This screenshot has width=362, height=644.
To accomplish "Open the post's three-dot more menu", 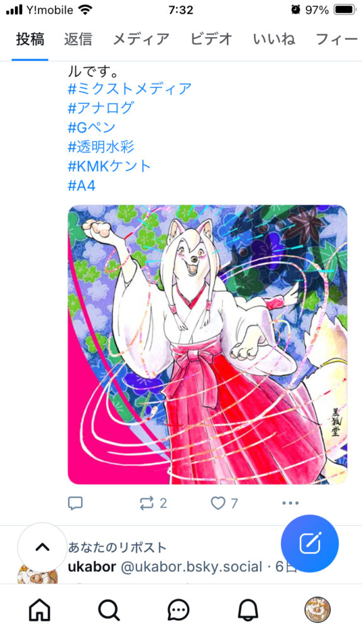I will point(290,503).
